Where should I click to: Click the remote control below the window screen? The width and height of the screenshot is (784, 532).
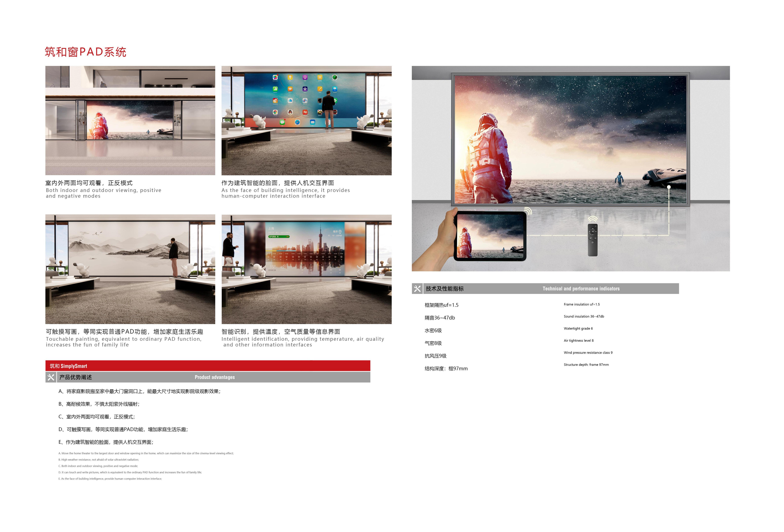coord(593,240)
